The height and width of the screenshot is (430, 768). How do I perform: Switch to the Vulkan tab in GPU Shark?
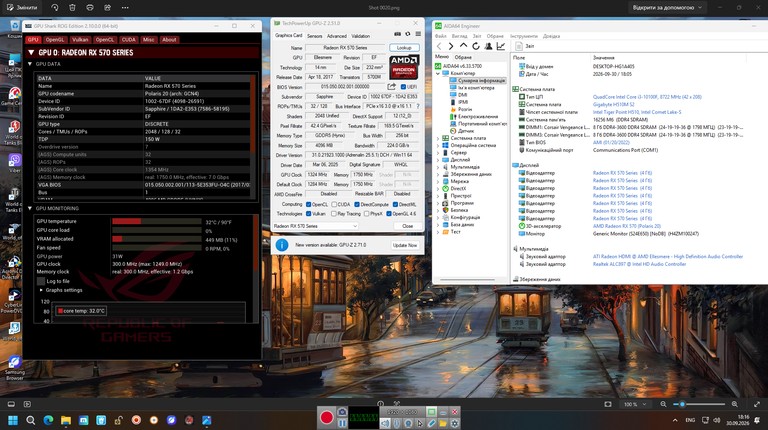80,40
